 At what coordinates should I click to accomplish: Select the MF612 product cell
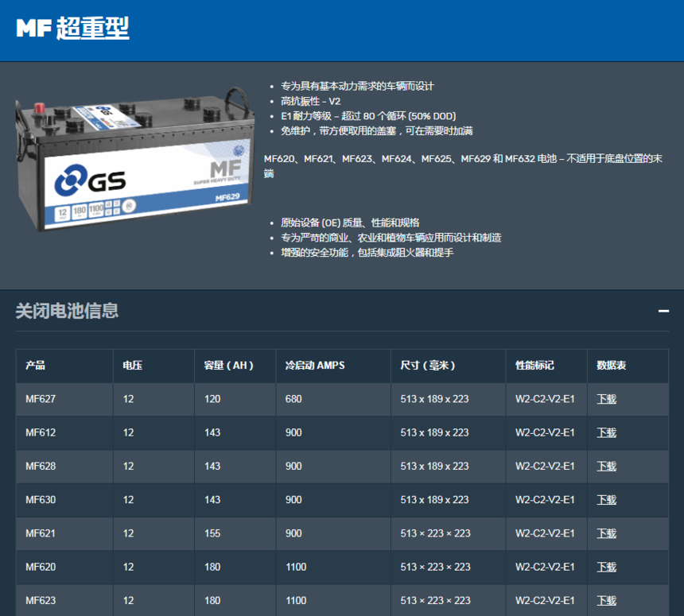(x=64, y=432)
